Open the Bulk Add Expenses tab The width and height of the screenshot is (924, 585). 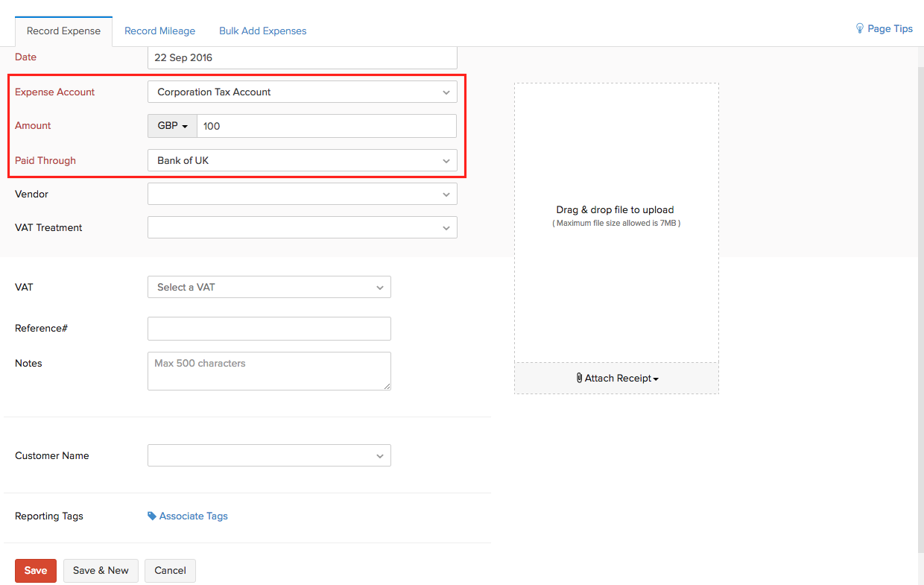tap(262, 31)
